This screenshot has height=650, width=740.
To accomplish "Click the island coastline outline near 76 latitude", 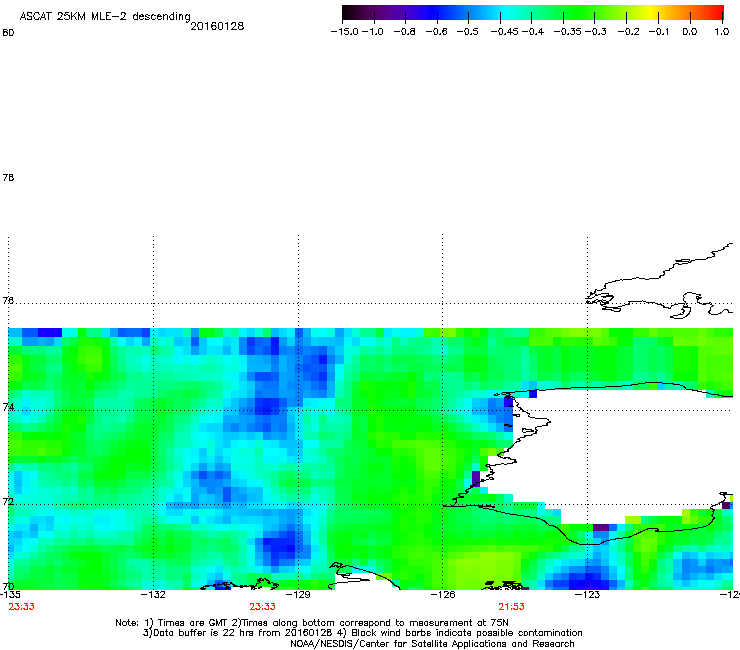I will pos(661,281).
